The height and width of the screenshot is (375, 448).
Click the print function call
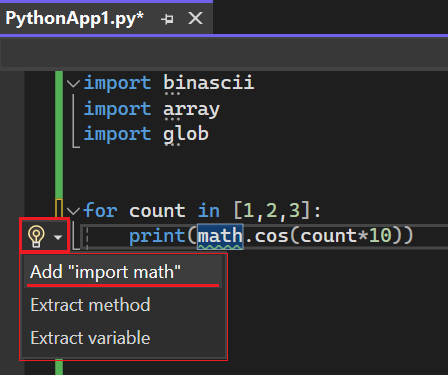[x=157, y=236]
